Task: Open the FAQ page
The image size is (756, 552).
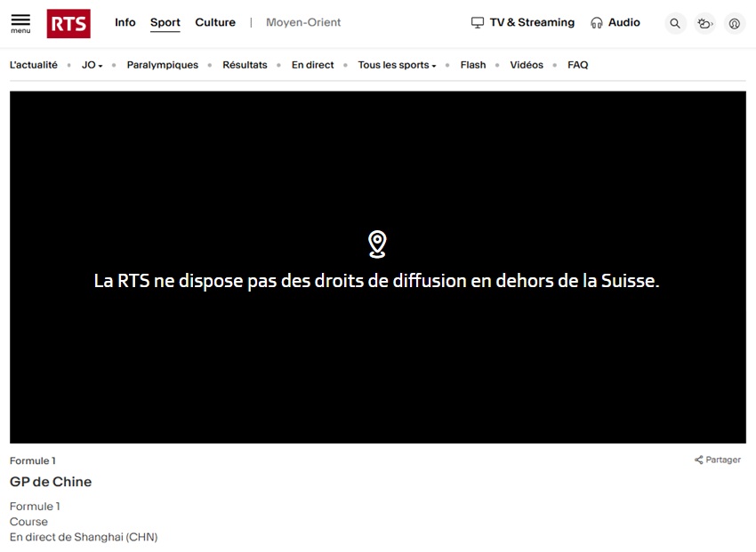Action: (x=577, y=64)
